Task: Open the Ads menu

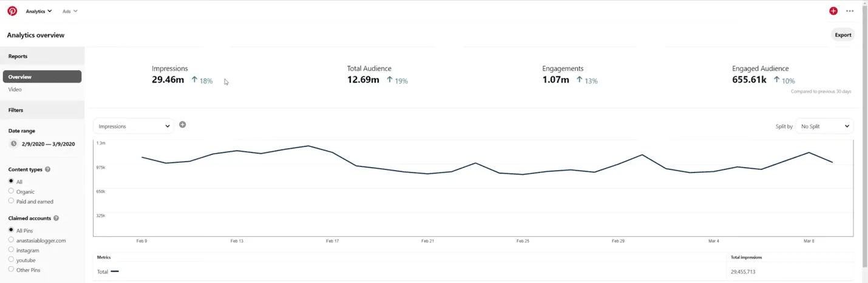Action: [70, 11]
